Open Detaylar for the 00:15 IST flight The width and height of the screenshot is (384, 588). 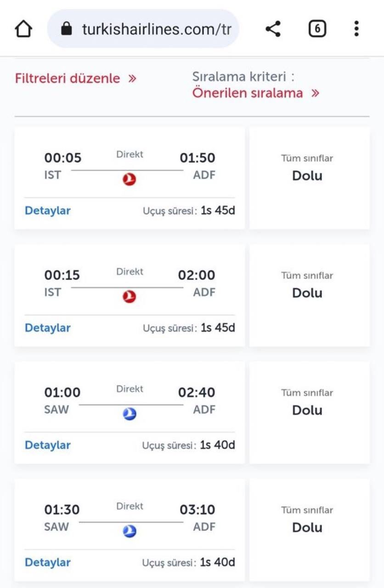click(x=48, y=328)
